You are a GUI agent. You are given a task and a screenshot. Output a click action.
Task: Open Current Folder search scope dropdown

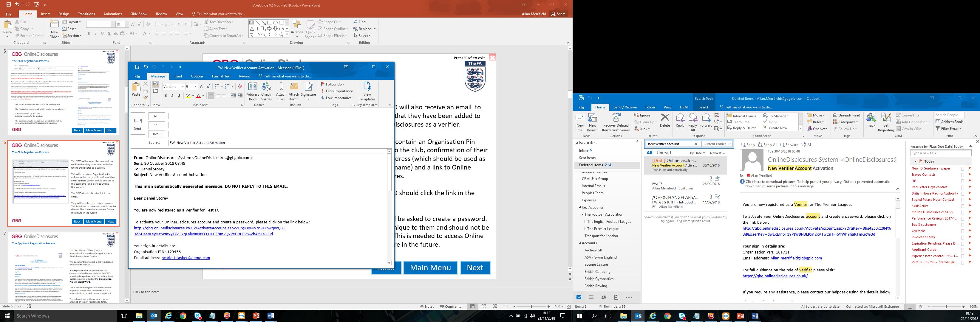tap(730, 144)
